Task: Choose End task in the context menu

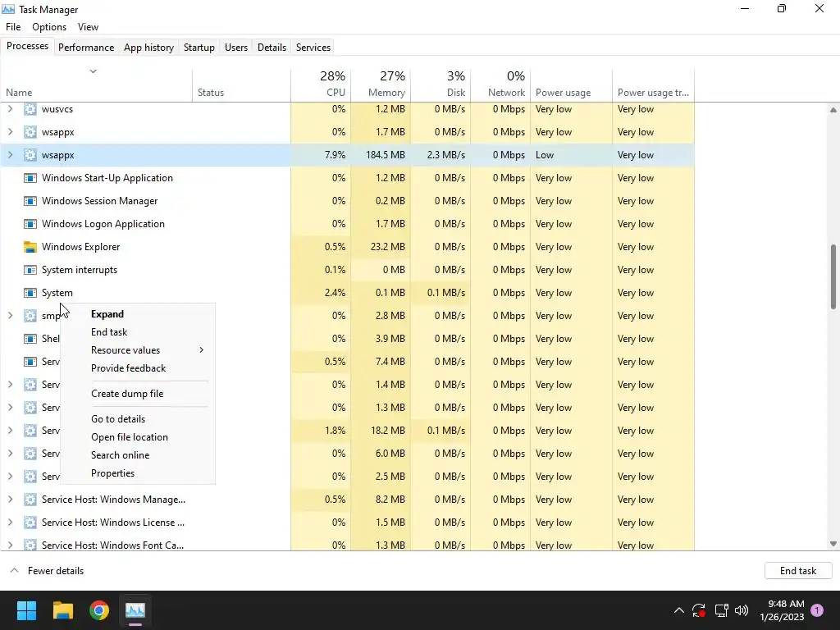Action: (x=138, y=332)
